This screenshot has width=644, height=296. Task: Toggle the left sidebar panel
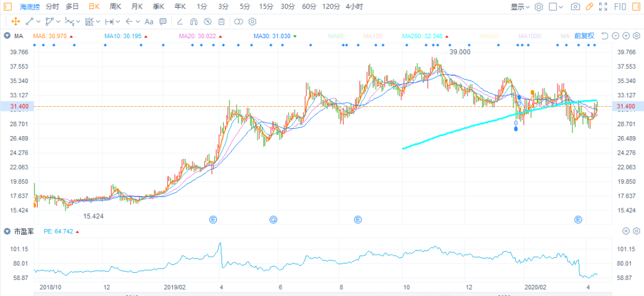click(8, 7)
